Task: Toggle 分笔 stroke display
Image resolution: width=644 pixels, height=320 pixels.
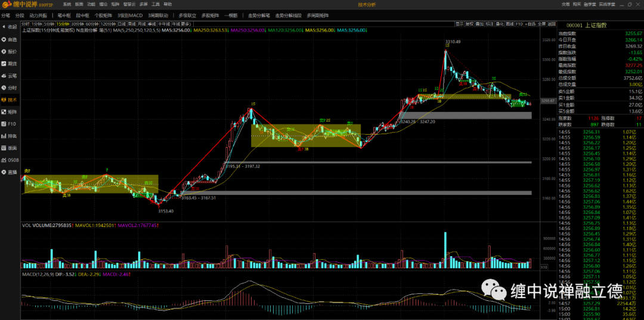Action: pyautogui.click(x=5, y=15)
